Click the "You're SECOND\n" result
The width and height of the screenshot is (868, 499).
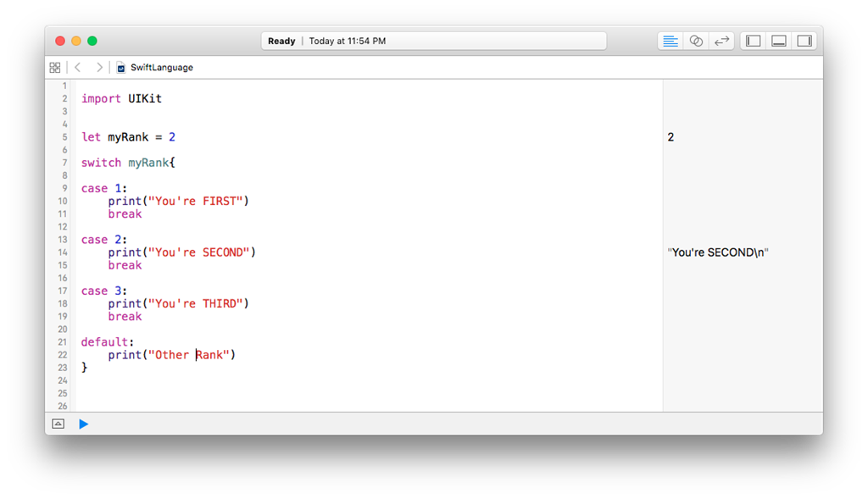point(718,252)
